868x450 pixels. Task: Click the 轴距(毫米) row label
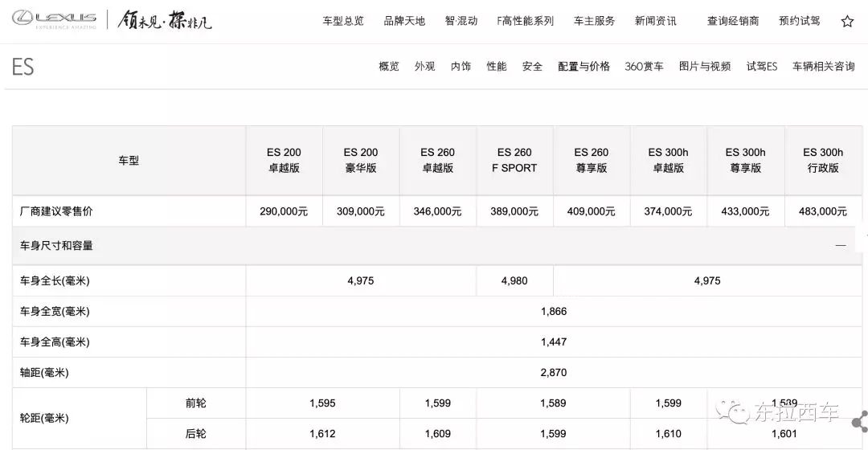[44, 373]
